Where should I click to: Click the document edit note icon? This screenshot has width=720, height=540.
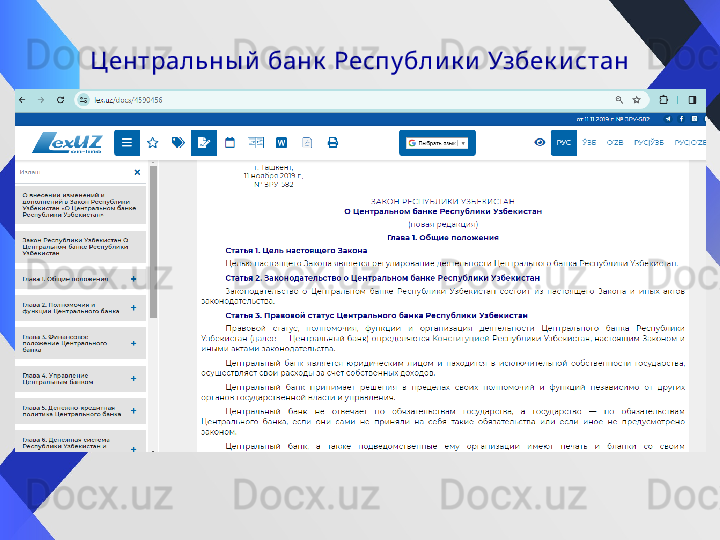204,143
